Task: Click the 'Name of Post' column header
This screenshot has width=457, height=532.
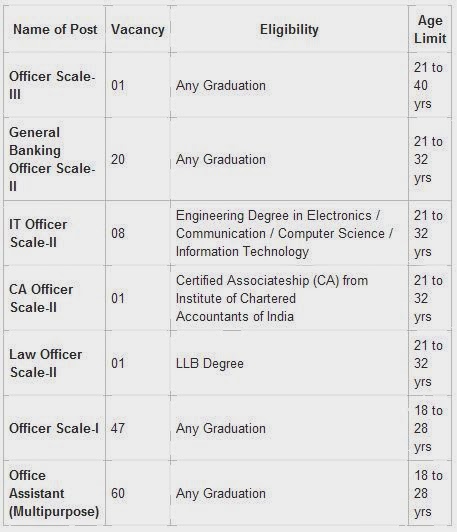Action: click(x=55, y=29)
